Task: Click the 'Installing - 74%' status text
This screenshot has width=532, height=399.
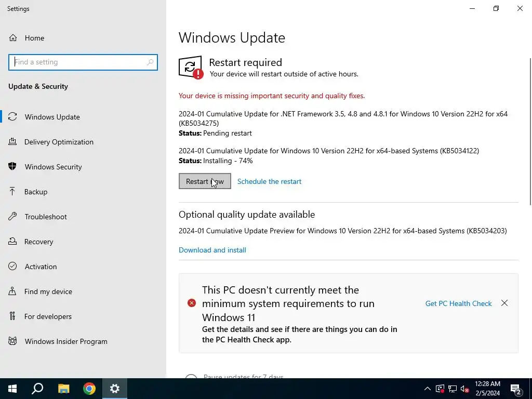Action: pos(228,161)
